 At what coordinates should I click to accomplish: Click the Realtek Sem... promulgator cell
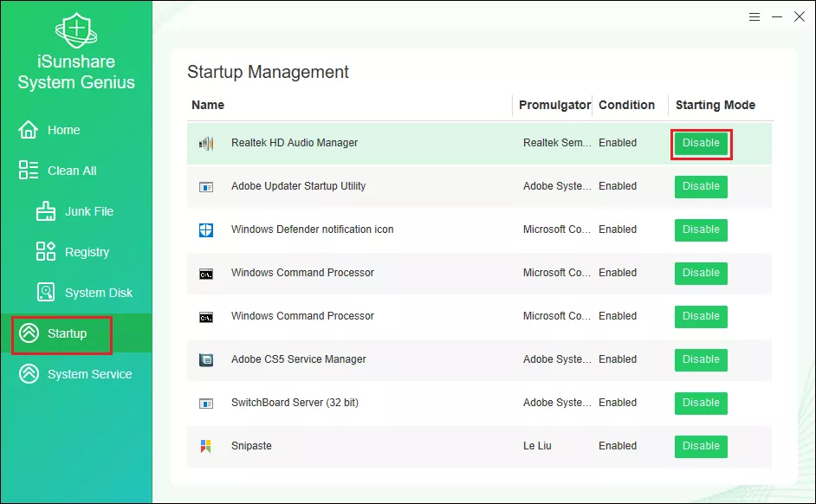click(x=557, y=143)
